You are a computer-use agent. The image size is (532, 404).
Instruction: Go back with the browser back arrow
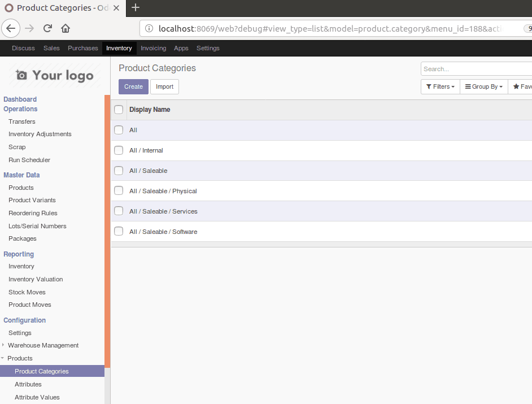11,28
